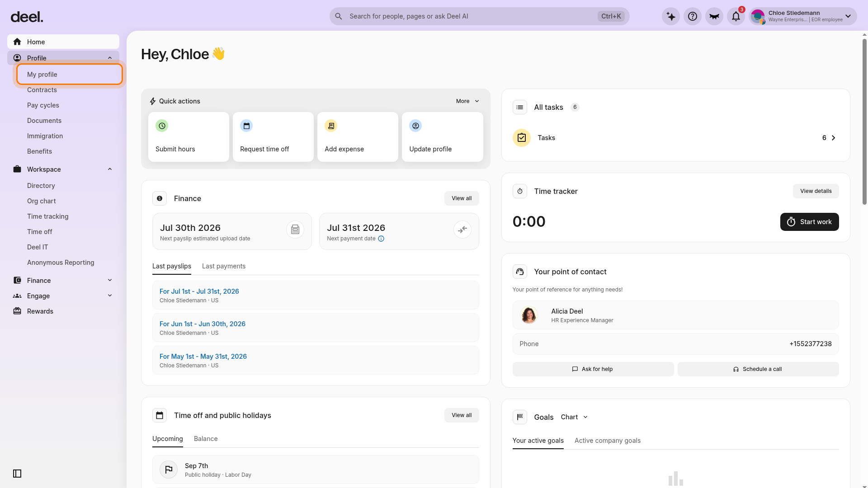Click the Update profile person icon

coord(415,126)
